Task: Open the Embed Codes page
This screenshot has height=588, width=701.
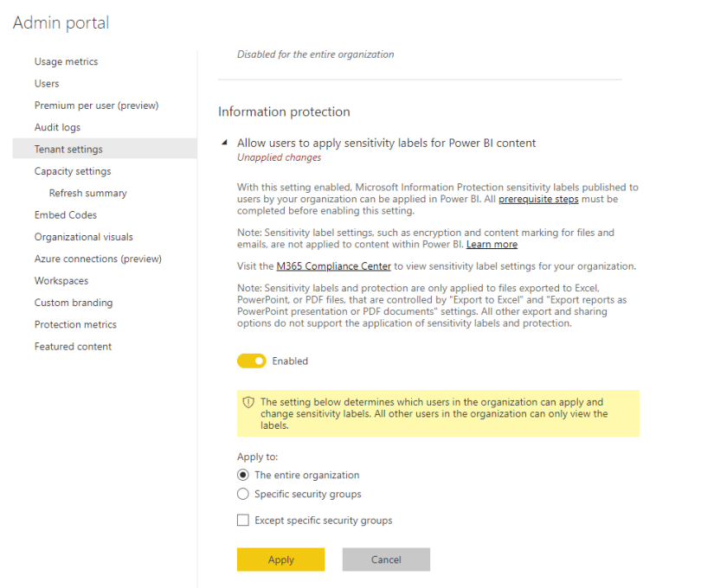Action: (x=67, y=214)
